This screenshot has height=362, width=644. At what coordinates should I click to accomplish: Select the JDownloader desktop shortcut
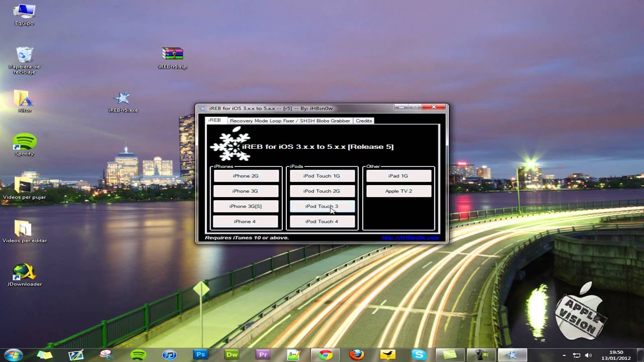[24, 275]
